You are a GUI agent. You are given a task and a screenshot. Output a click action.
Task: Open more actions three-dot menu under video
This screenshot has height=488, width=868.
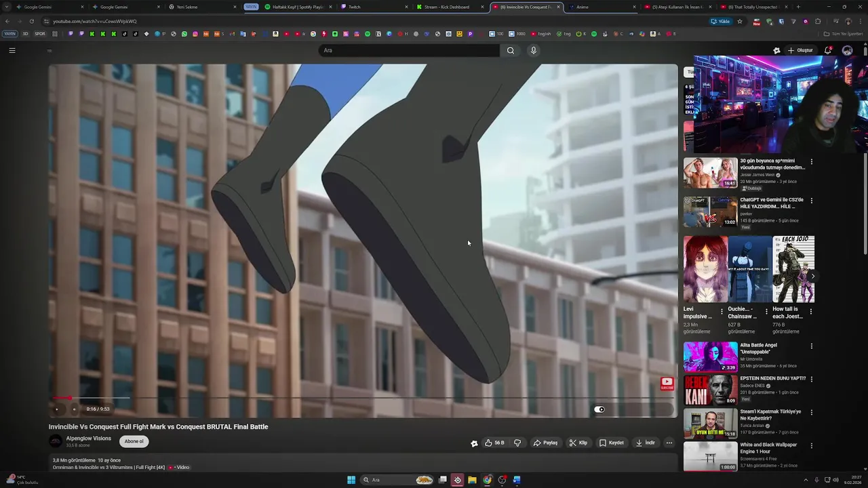coord(669,443)
